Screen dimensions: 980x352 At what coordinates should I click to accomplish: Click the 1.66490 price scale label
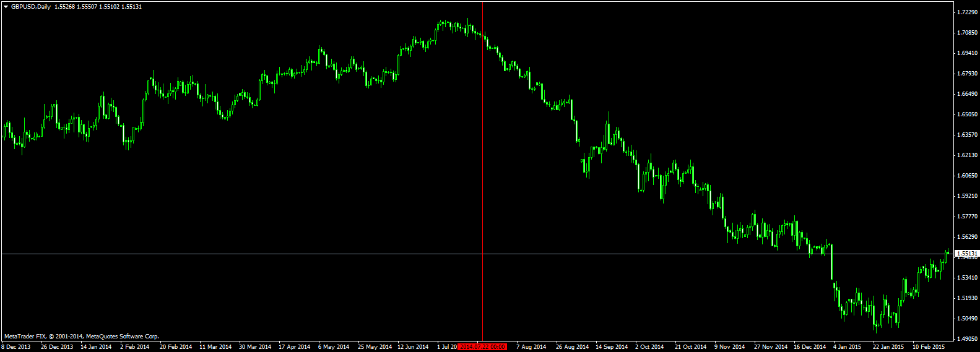(967, 94)
